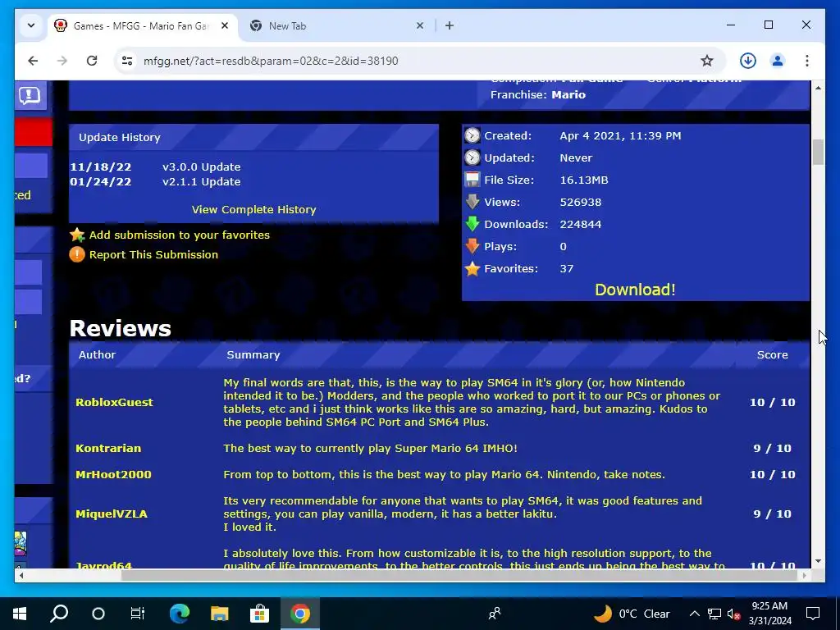
Task: Click the orange exclamation report icon
Action: pos(77,254)
